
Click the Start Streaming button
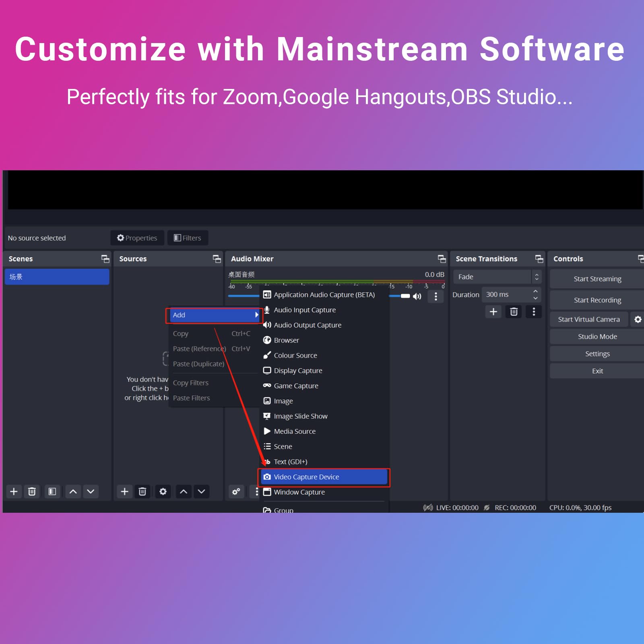coord(597,279)
